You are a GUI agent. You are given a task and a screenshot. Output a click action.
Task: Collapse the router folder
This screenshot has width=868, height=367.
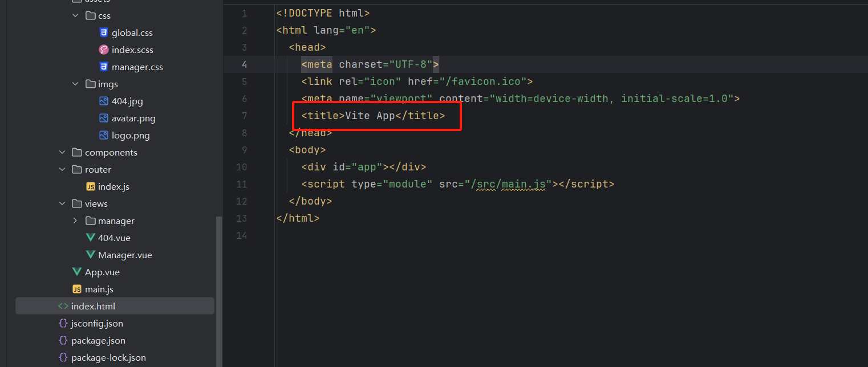[62, 169]
